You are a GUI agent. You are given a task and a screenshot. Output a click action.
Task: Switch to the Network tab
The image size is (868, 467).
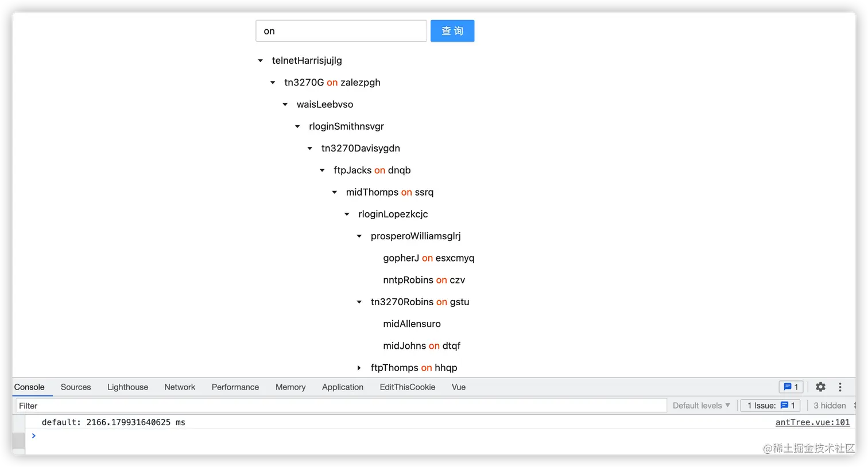point(180,387)
